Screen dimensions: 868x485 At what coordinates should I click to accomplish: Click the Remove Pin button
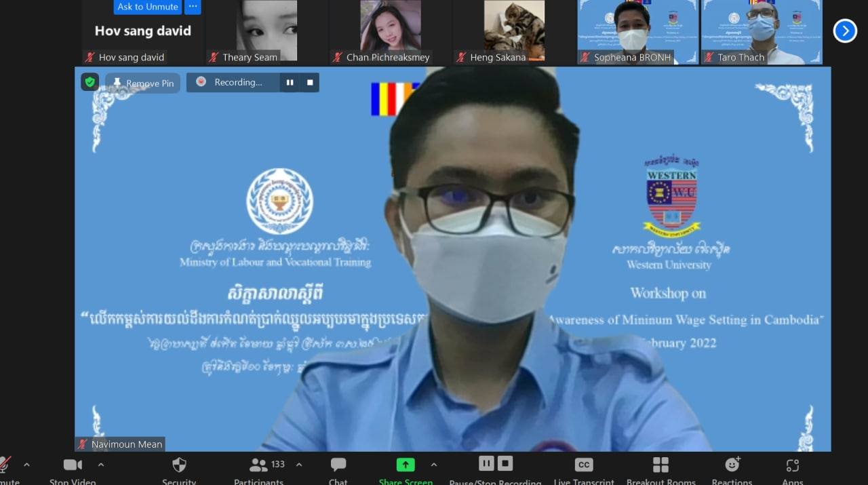point(143,83)
